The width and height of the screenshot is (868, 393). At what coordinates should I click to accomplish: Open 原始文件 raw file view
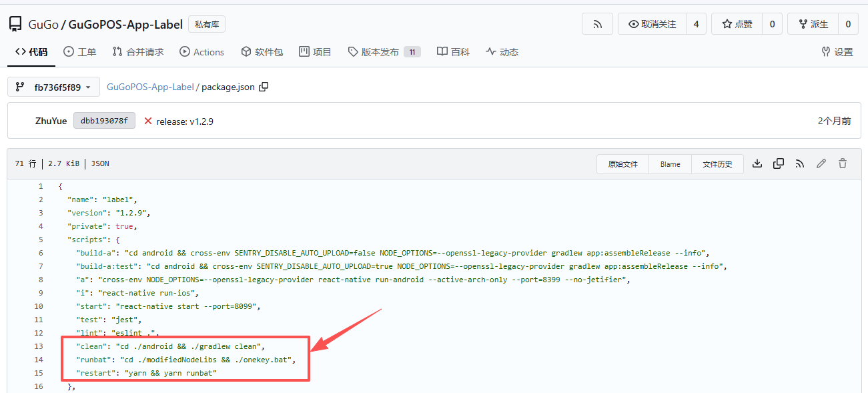coord(622,164)
